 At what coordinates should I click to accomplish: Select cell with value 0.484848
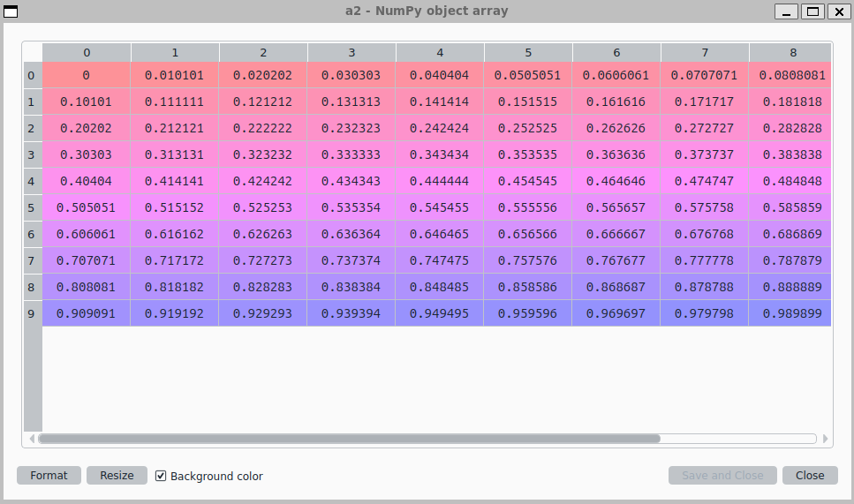[790, 181]
